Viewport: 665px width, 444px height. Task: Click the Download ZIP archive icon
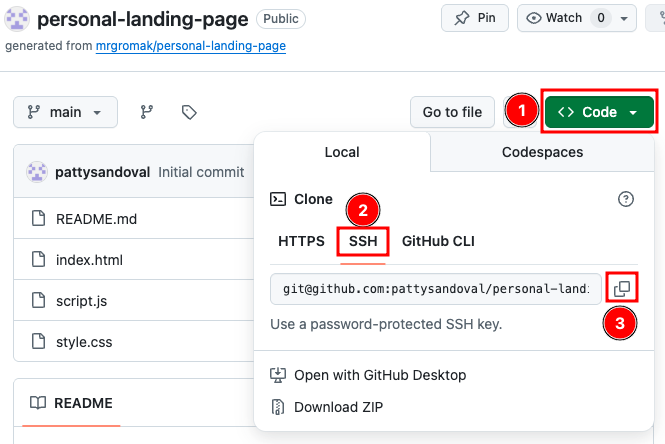click(x=277, y=407)
